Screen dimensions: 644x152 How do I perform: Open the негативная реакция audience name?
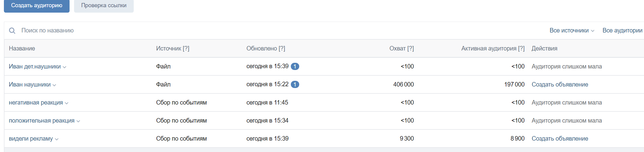(x=36, y=102)
